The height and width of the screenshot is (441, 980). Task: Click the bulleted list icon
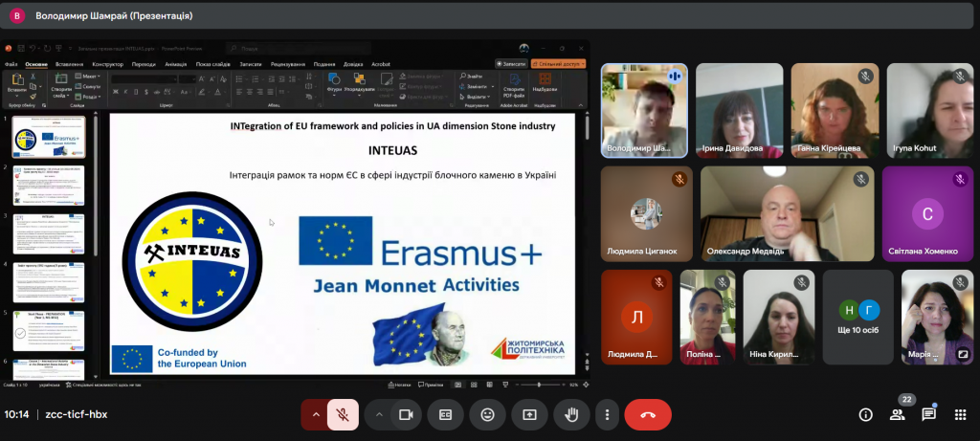pos(240,79)
